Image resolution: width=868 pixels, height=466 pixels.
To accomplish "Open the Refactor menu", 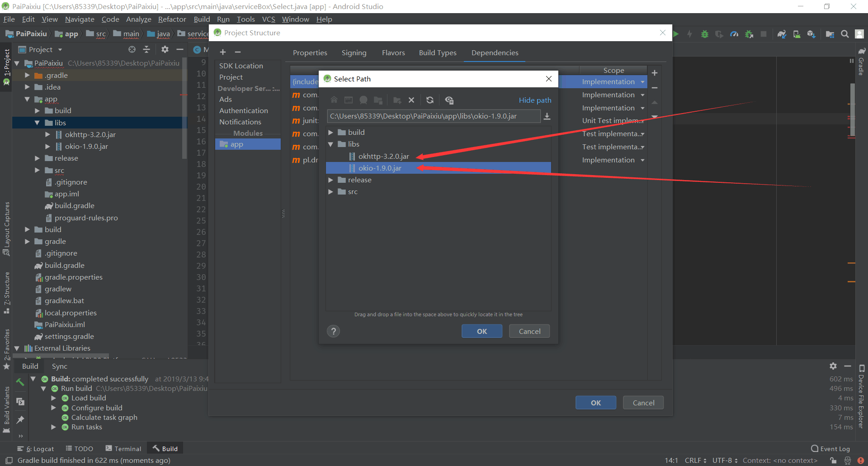I will (172, 19).
